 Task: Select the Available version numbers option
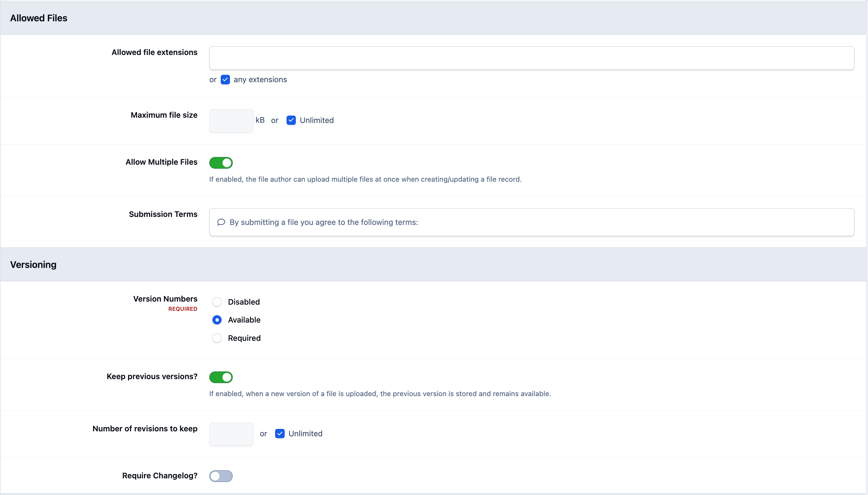pyautogui.click(x=217, y=320)
